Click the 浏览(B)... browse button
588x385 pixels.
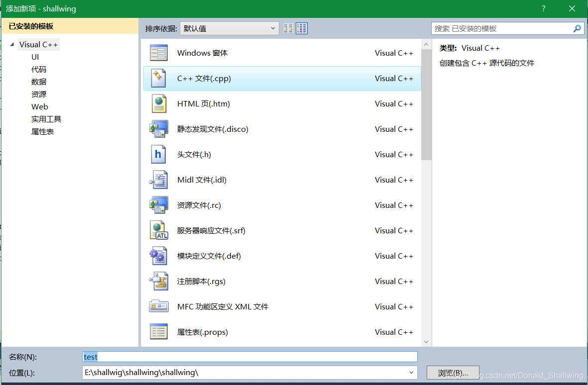tap(453, 373)
